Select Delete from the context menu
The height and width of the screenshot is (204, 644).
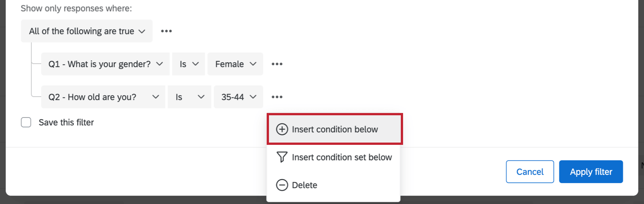click(x=305, y=185)
